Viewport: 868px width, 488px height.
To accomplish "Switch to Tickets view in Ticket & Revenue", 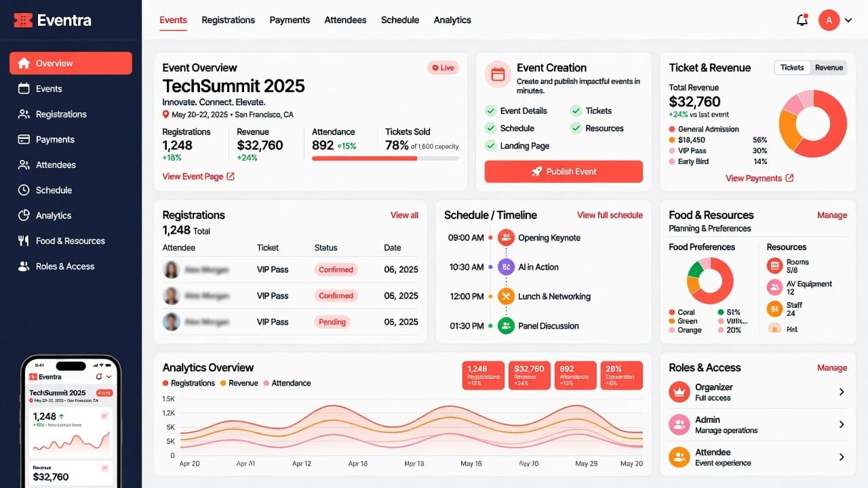I will tap(792, 68).
